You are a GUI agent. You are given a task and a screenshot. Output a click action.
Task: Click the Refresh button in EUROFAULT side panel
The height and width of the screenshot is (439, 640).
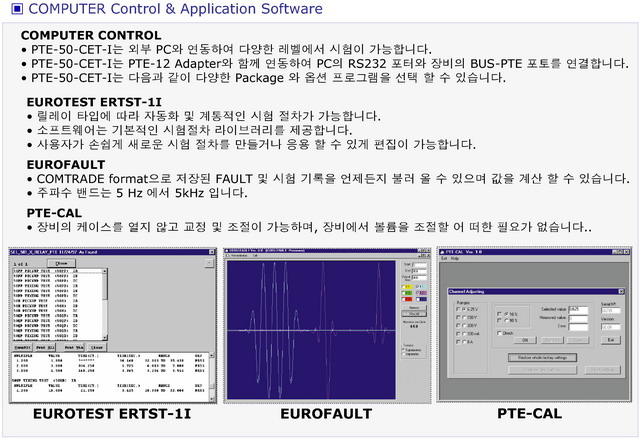pyautogui.click(x=414, y=308)
